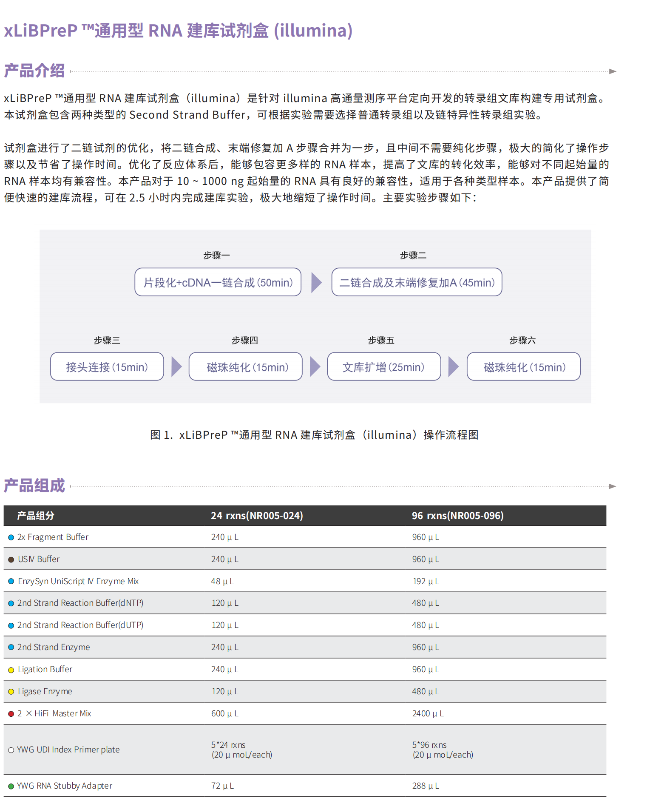Click the main title xLiBPreP 通用型 RNA 建库试剂盒
Screen dimensions: 667x812
tap(179, 31)
